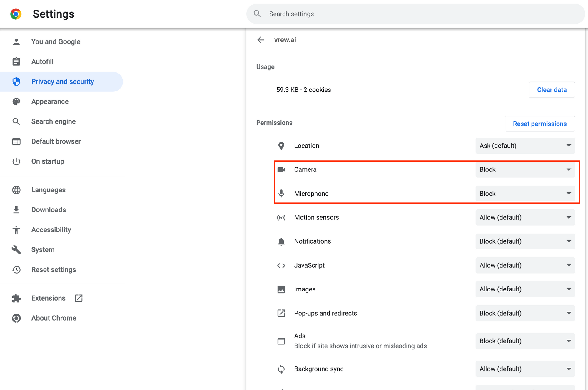
Task: Select Privacy and security section
Action: click(x=61, y=81)
